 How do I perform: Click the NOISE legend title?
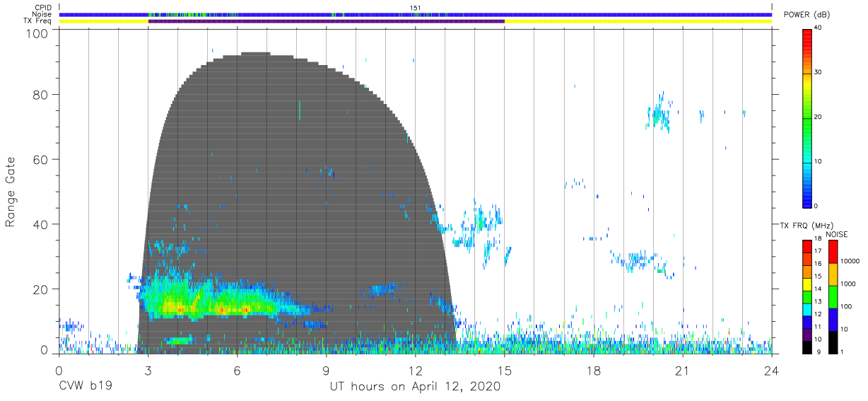tap(837, 235)
